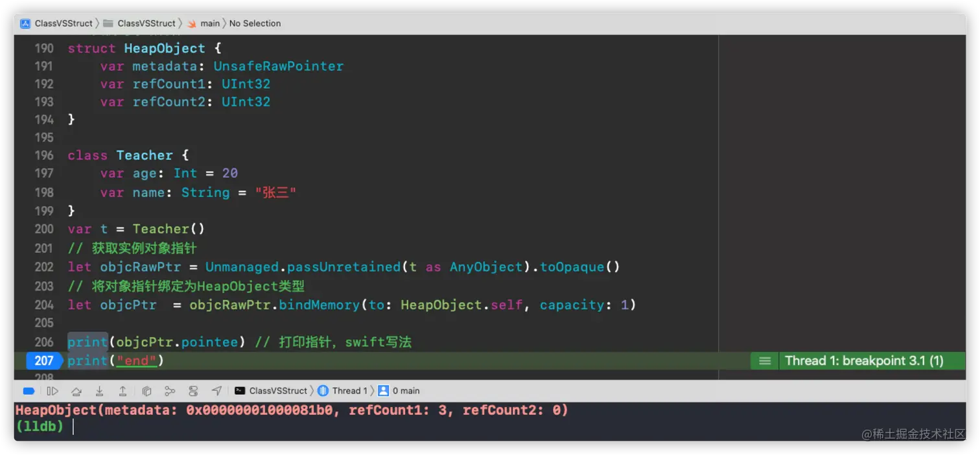980x455 pixels.
Task: Click the Step Out debug icon
Action: 122,391
